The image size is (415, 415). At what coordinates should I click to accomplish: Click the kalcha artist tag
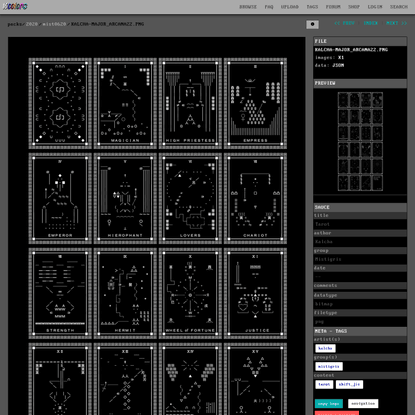[325, 348]
